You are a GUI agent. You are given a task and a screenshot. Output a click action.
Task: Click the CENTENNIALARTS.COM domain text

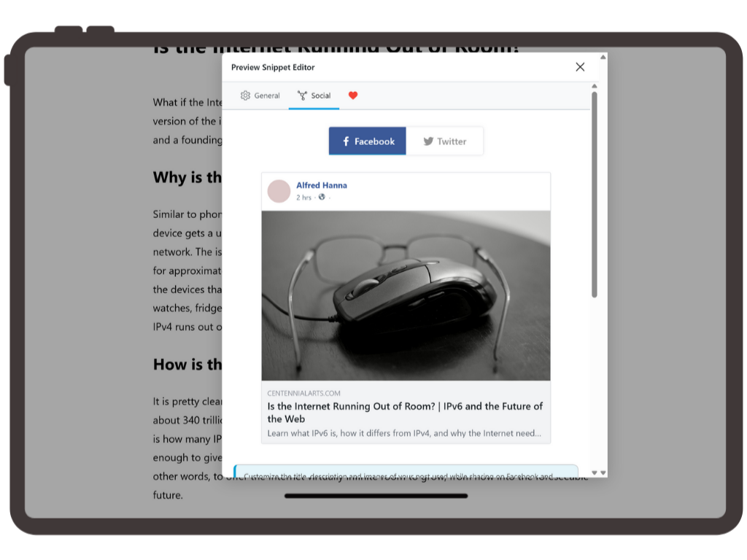tap(303, 393)
